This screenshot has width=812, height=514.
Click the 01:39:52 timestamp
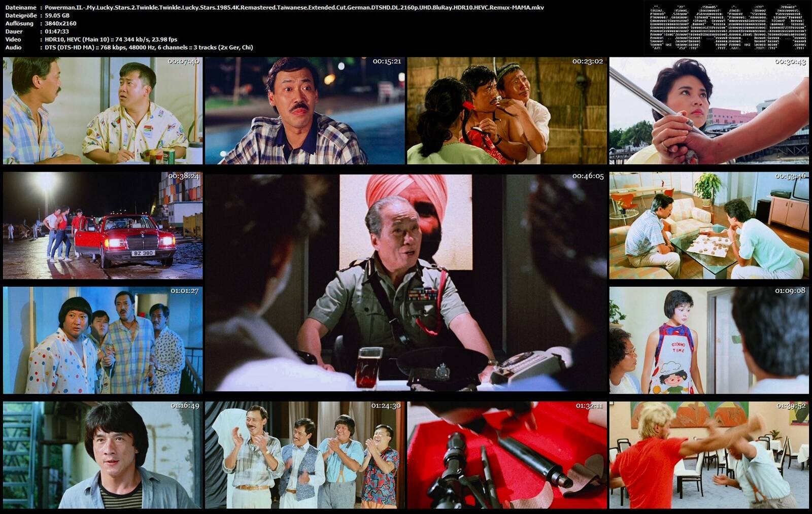click(x=791, y=406)
